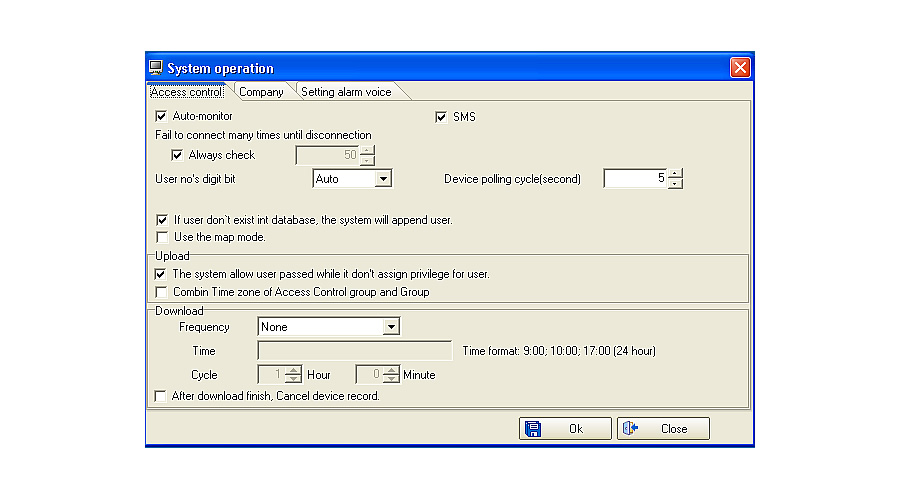Check After download finish, Cancel device record

[x=160, y=396]
